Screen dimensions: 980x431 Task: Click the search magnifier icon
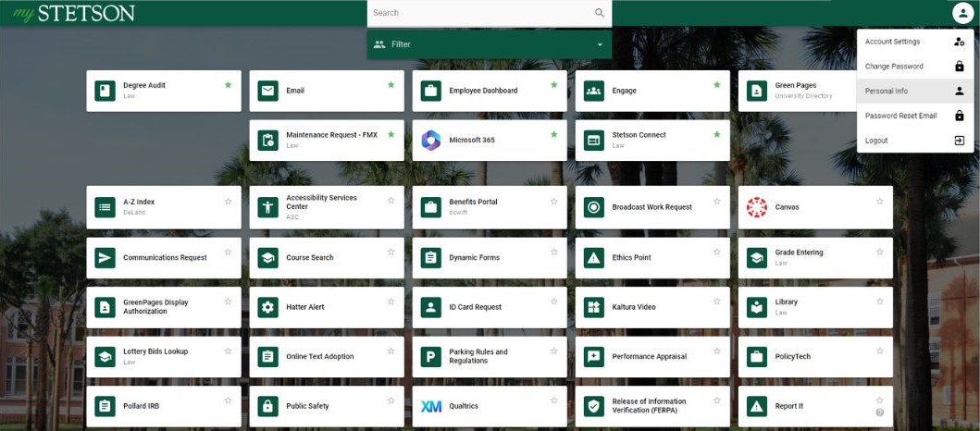pyautogui.click(x=600, y=13)
